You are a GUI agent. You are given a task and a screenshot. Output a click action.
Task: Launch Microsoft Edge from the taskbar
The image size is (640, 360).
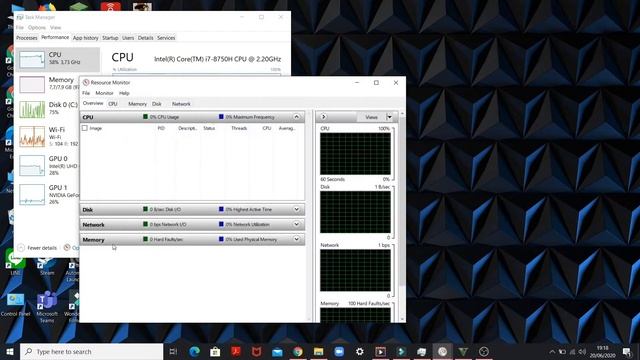(194, 351)
